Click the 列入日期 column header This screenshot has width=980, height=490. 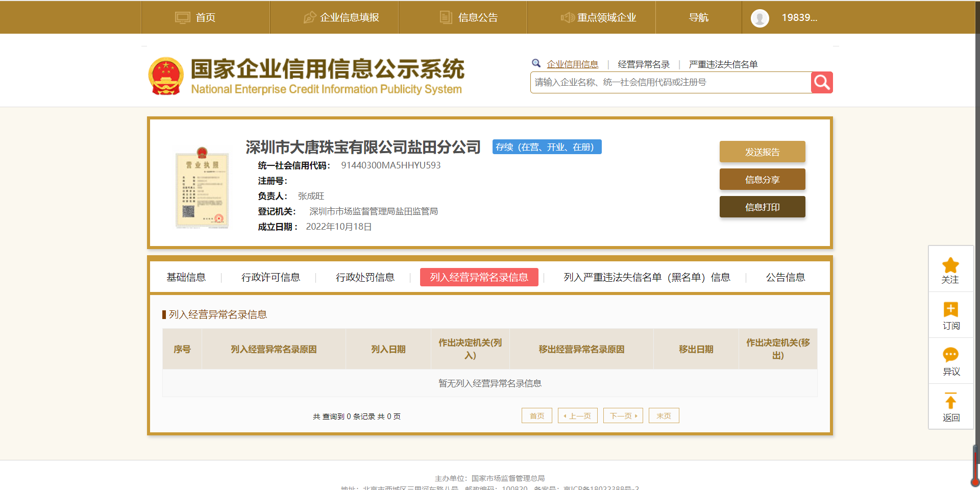388,349
